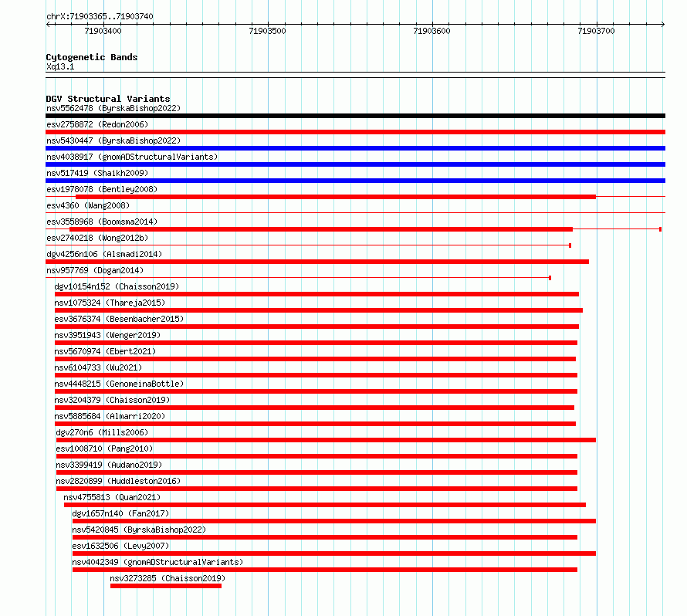Viewport: 687px width, 616px height.
Task: Click the Cytogenetic Bands track title
Action: click(92, 57)
